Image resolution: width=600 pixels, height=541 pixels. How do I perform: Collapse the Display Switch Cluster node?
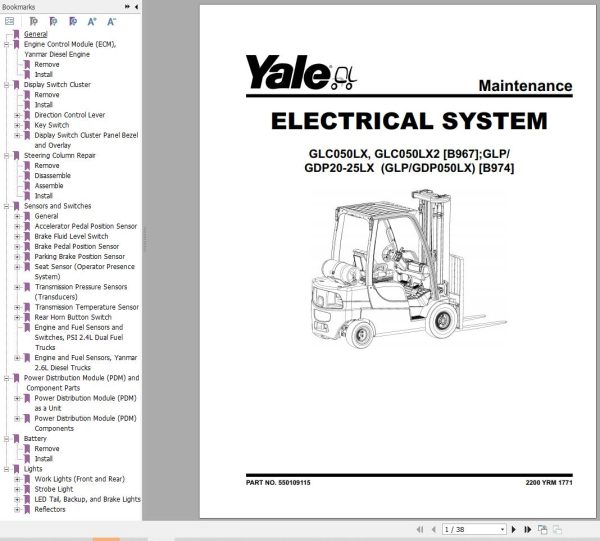point(7,85)
